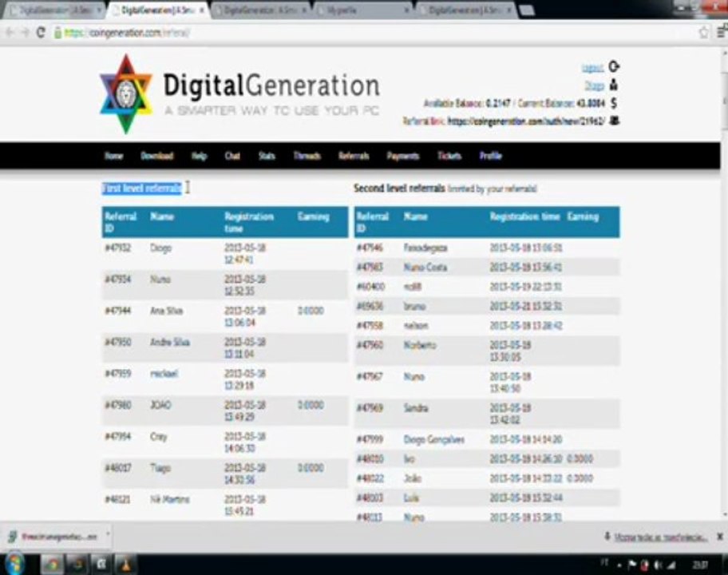This screenshot has height=575, width=728.
Task: Click the user profile person icon
Action: coord(613,85)
